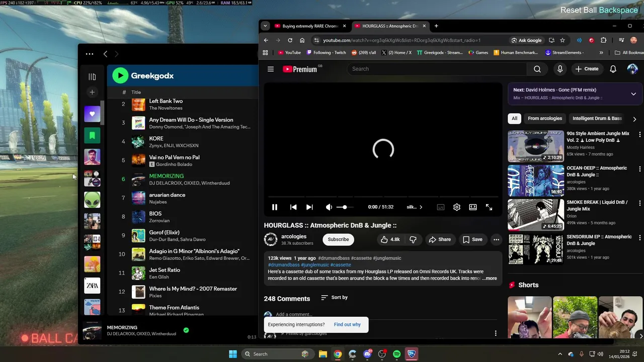Skip to next video in YouTube player
The width and height of the screenshot is (644, 362).
tap(309, 207)
